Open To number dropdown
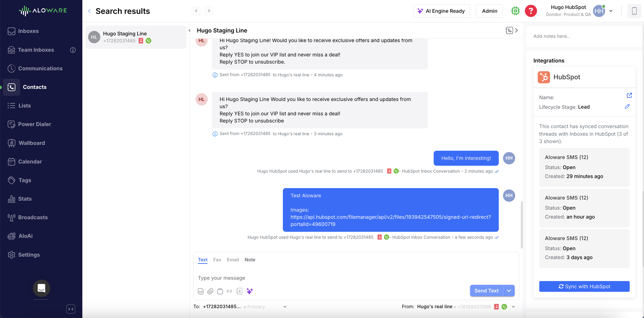The image size is (644, 318). [285, 307]
